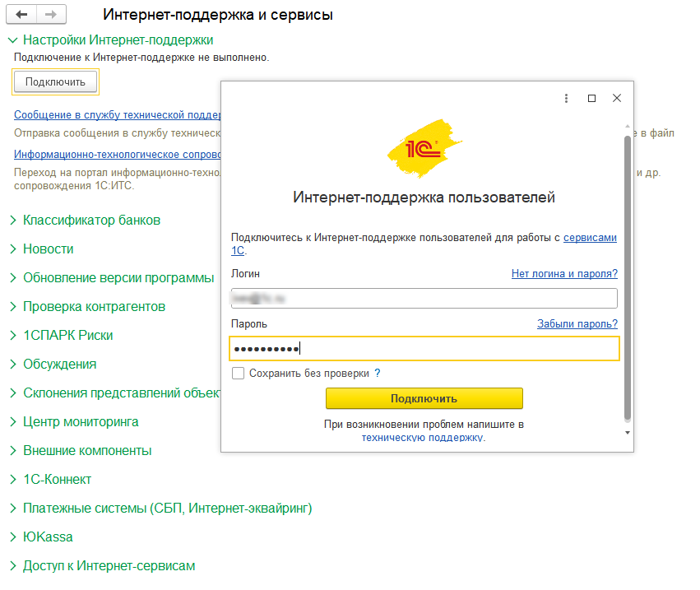The width and height of the screenshot is (700, 590).
Task: Expand 'Классификатор банков' section
Action: pyautogui.click(x=12, y=221)
